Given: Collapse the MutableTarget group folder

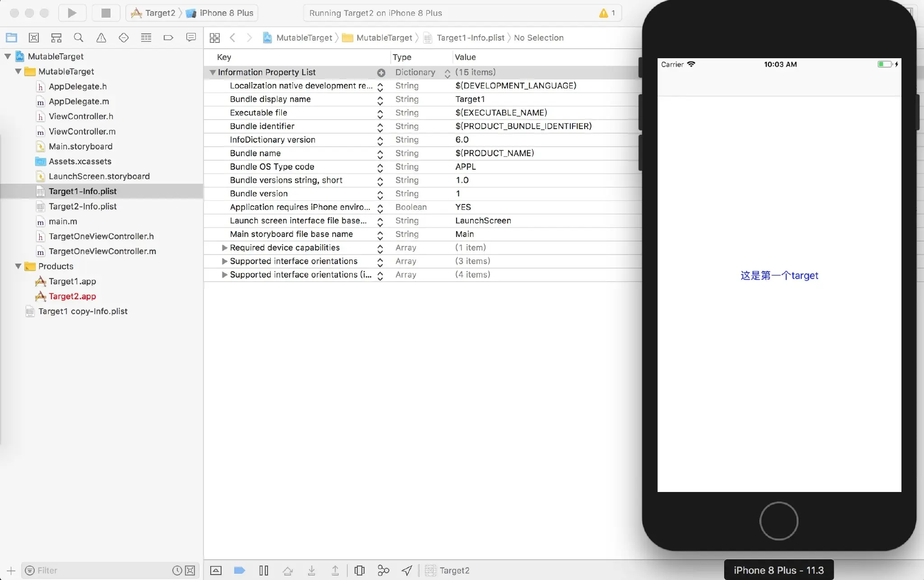Looking at the screenshot, I should [18, 71].
